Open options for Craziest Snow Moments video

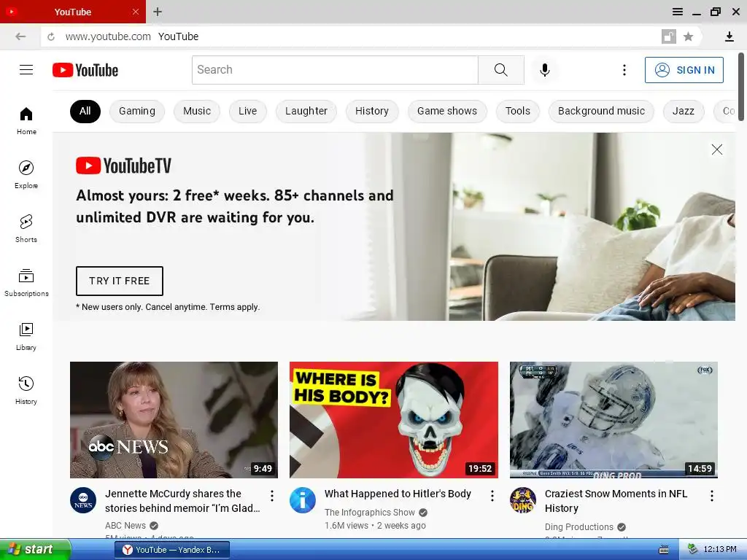(x=712, y=496)
